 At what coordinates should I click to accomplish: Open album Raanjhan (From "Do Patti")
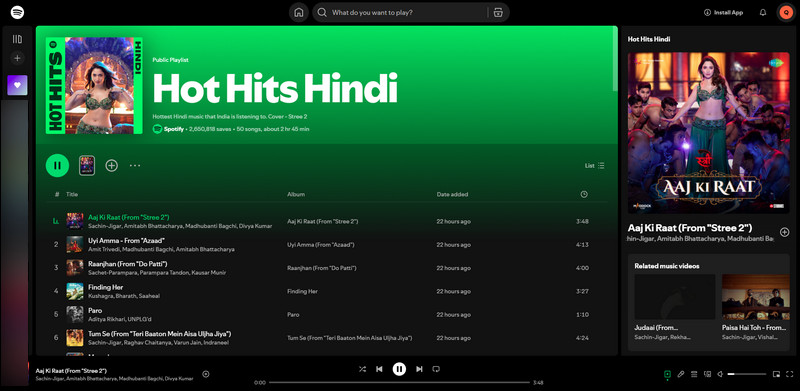(321, 268)
